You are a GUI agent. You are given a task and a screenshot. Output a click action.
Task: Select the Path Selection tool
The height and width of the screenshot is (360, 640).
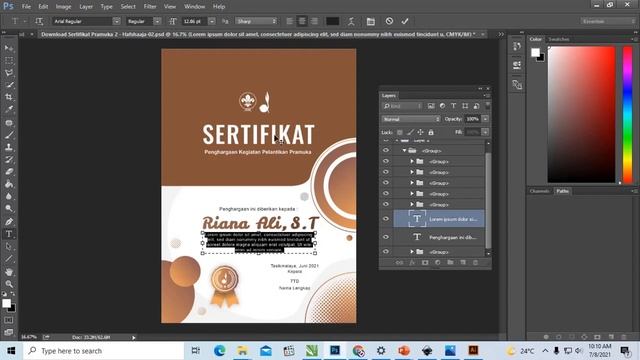pos(9,247)
